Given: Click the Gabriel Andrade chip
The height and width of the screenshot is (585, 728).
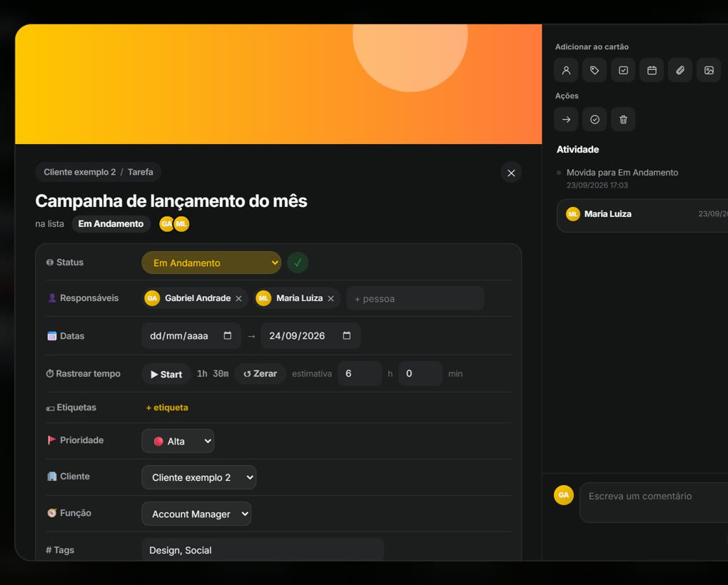Looking at the screenshot, I should point(193,298).
